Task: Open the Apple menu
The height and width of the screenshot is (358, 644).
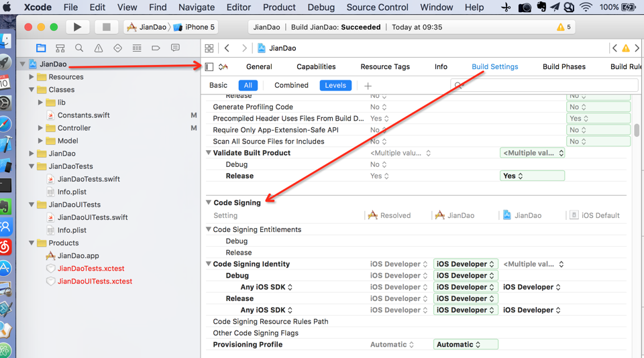Action: 7,7
